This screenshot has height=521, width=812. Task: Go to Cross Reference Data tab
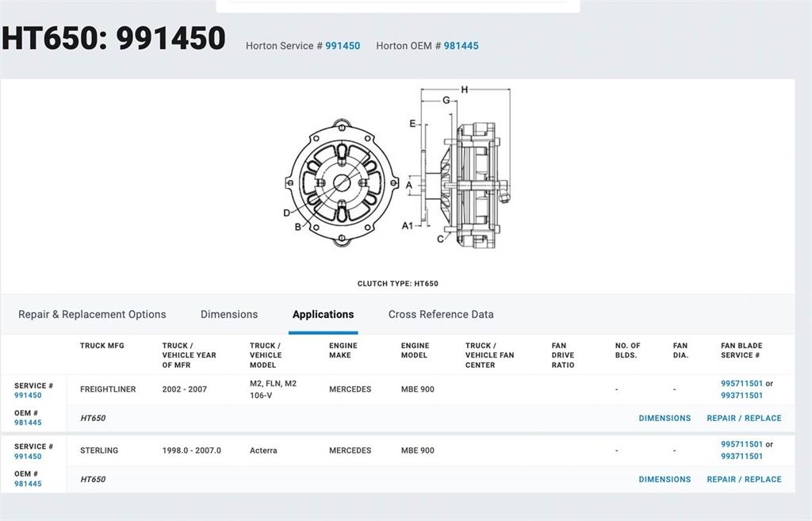(x=441, y=315)
